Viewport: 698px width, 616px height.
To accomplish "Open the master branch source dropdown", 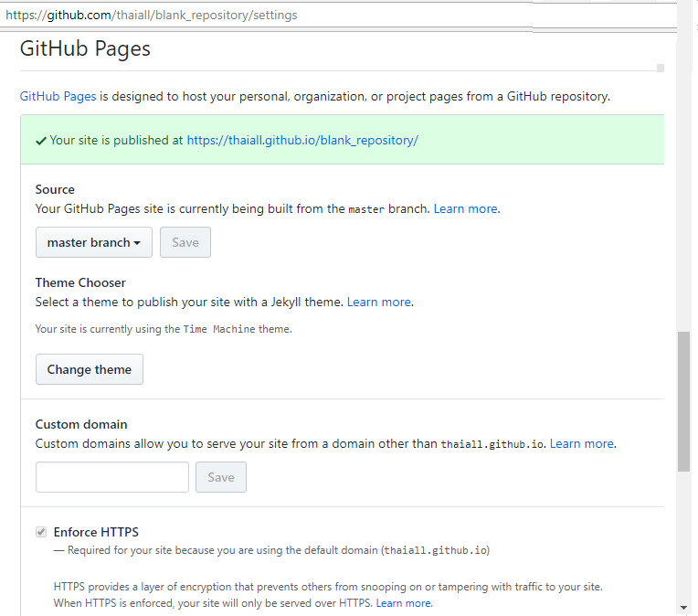I will coord(94,242).
